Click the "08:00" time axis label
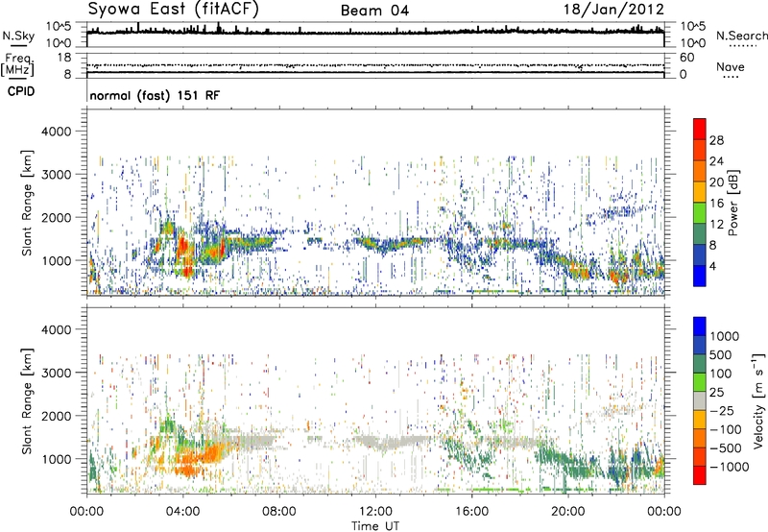768x532 pixels. (279, 512)
